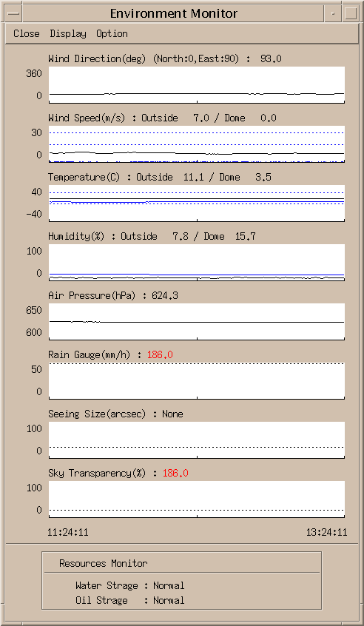
Task: Open the Close menu
Action: pos(27,33)
